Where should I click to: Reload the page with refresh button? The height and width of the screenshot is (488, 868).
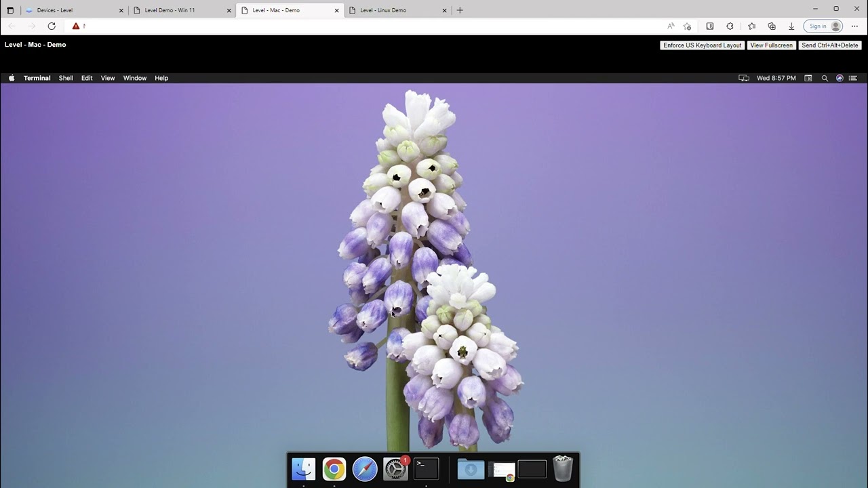pos(52,26)
